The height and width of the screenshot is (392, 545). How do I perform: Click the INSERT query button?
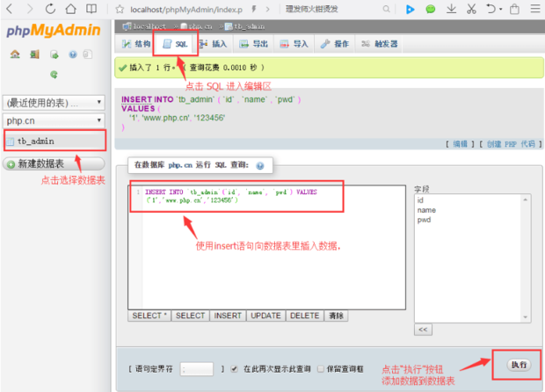228,316
